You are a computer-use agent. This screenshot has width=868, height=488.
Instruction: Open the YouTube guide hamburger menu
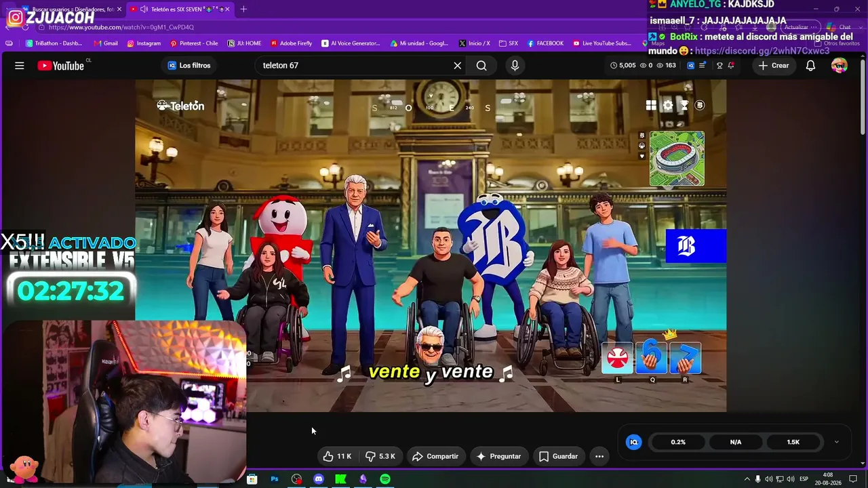[x=20, y=66]
